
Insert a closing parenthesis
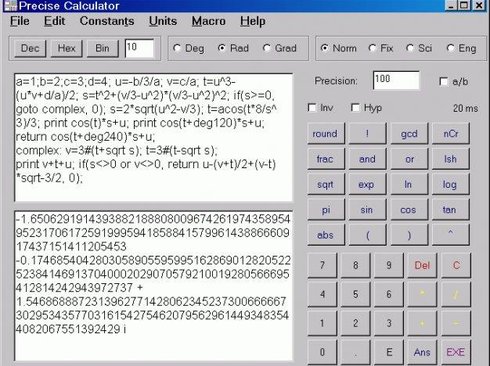tap(409, 235)
